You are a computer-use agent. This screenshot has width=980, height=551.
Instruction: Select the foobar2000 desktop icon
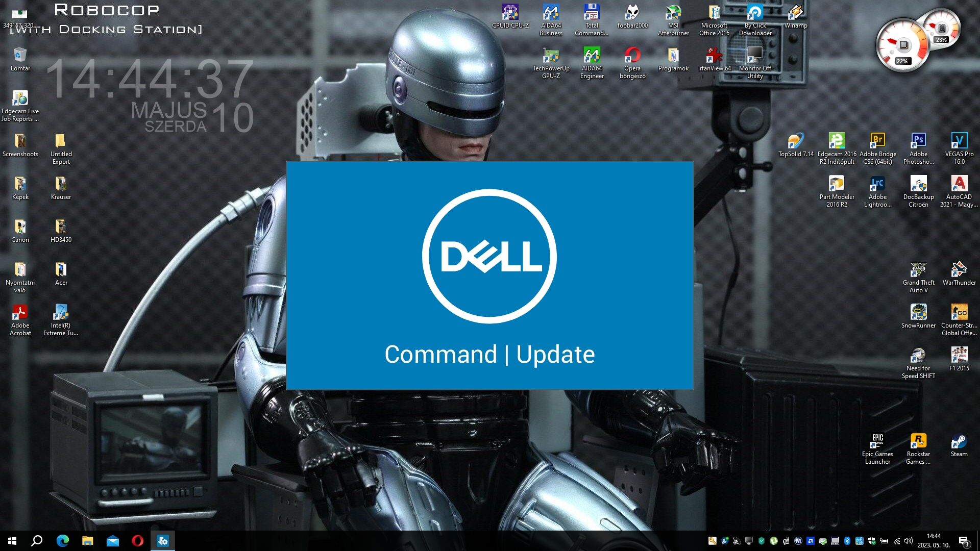pos(632,16)
